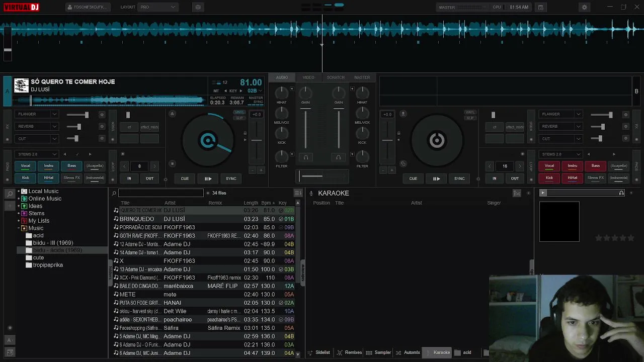Viewport: 644px width, 362px height.
Task: Set loop IN on the left deck
Action: [129, 178]
